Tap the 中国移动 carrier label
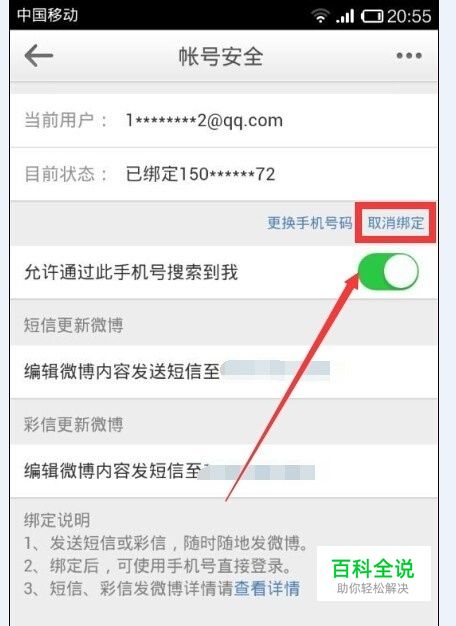This screenshot has height=626, width=456. point(47,15)
